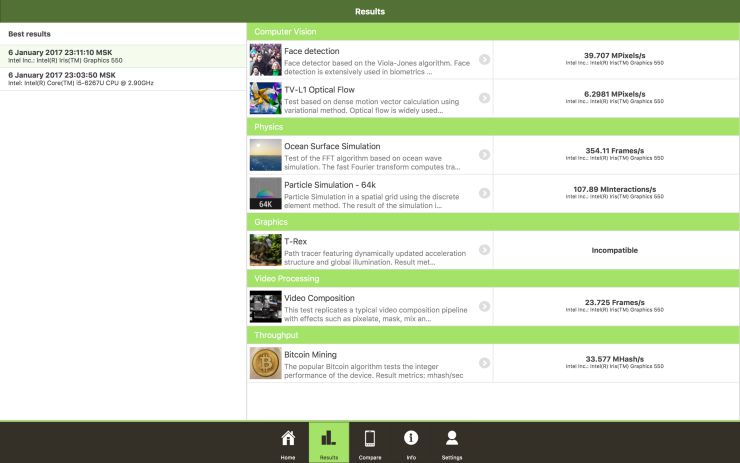This screenshot has height=463, width=740.
Task: Open the Home tab icon
Action: pyautogui.click(x=288, y=438)
